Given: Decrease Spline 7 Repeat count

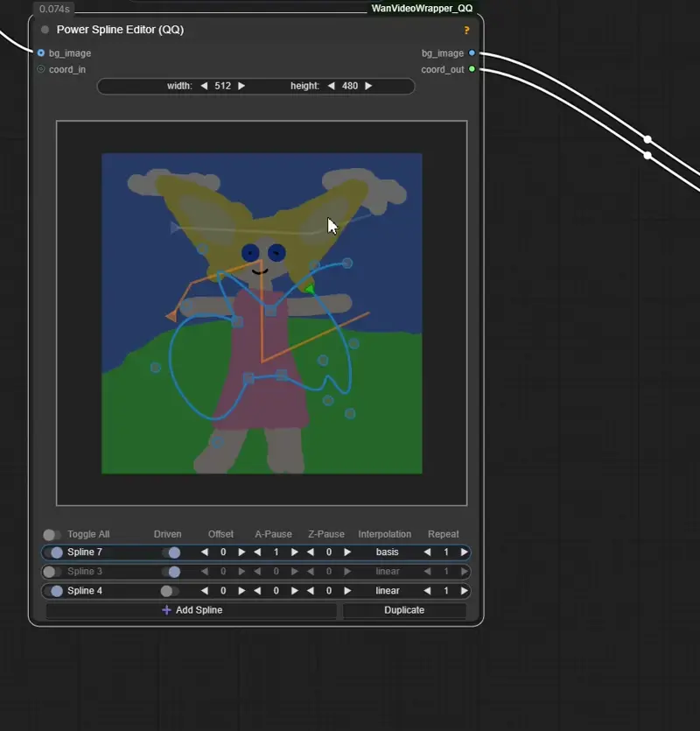Looking at the screenshot, I should click(x=427, y=552).
